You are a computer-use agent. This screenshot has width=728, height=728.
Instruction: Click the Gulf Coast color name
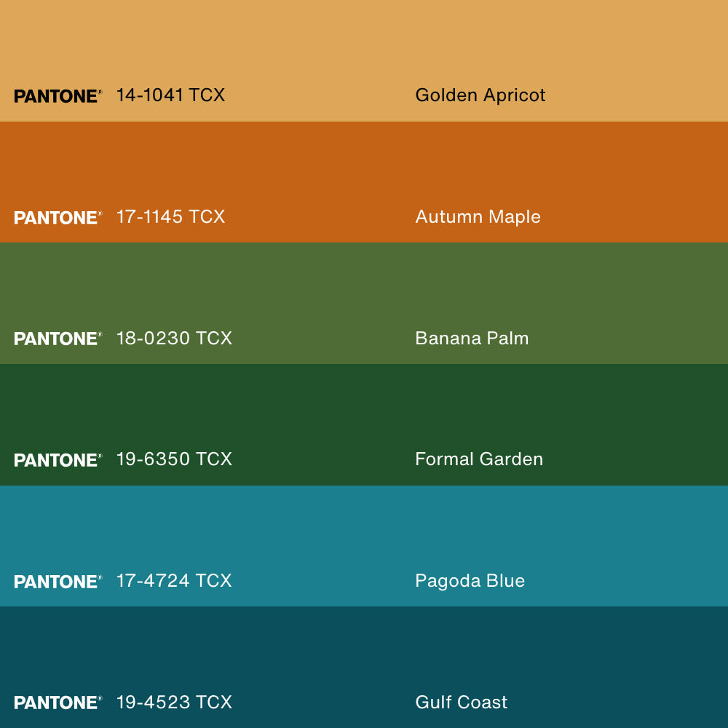point(461,702)
